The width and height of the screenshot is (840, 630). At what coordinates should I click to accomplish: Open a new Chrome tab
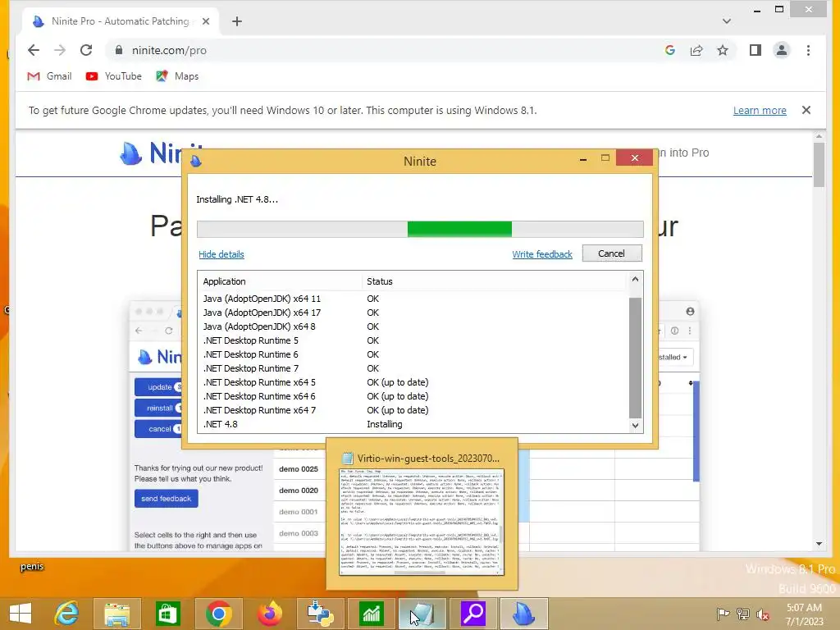(237, 21)
